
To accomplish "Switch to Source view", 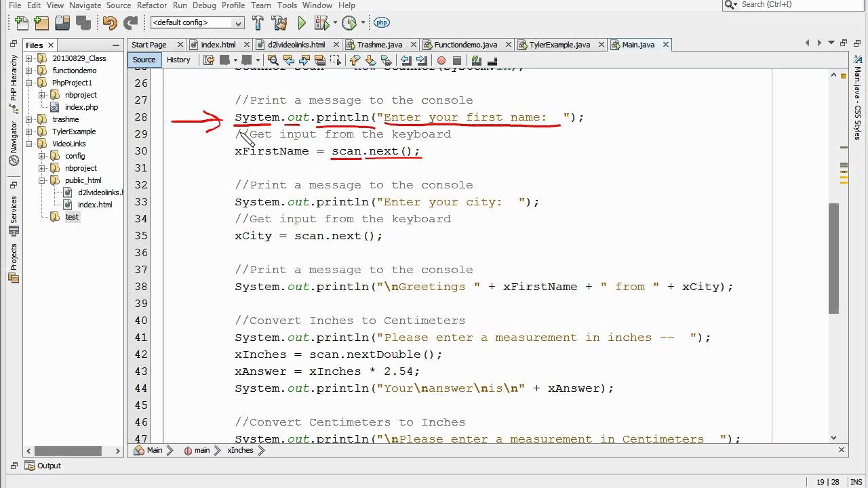I will tap(144, 60).
